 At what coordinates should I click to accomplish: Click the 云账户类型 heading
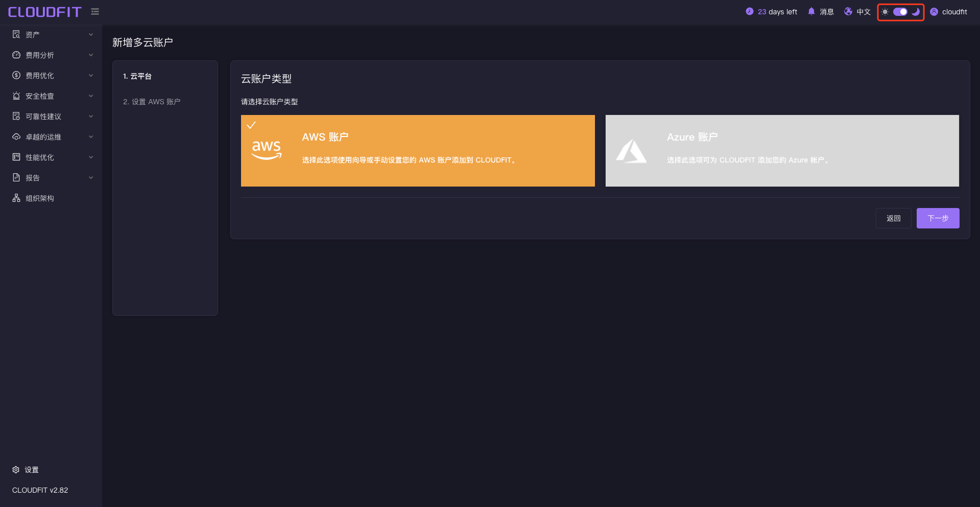pyautogui.click(x=266, y=79)
